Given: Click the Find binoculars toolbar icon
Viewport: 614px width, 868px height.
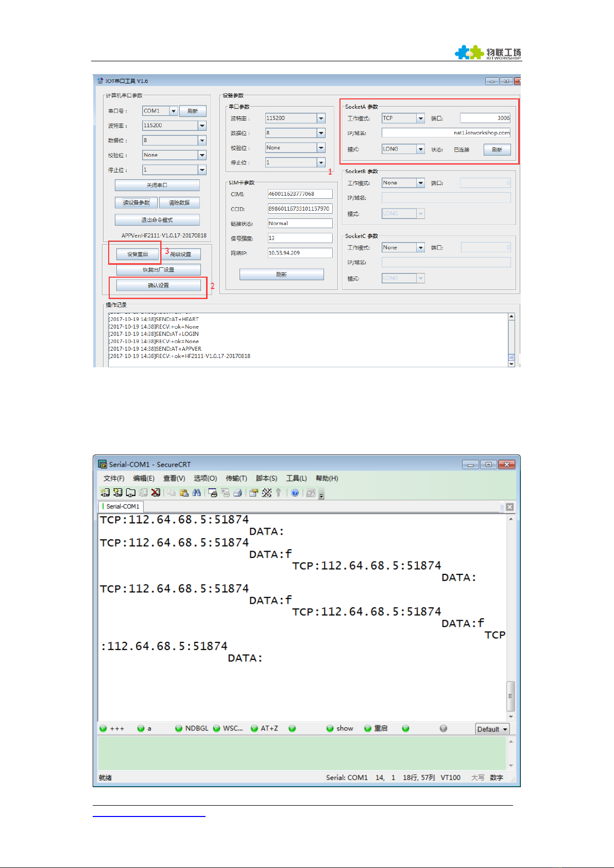Looking at the screenshot, I should pos(197,492).
